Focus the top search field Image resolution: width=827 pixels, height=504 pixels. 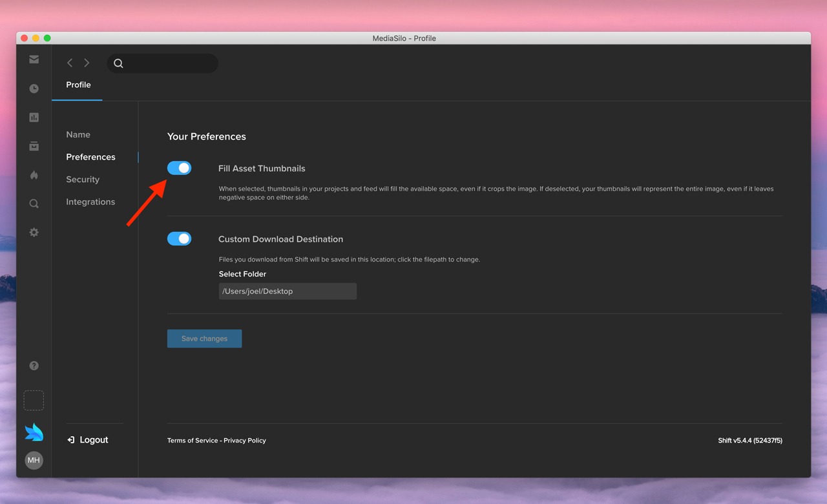pos(163,63)
